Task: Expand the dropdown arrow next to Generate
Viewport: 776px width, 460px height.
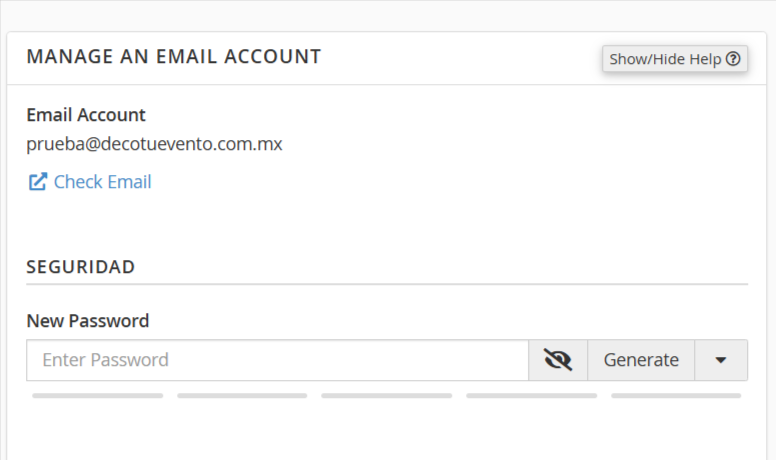Action: [x=721, y=360]
